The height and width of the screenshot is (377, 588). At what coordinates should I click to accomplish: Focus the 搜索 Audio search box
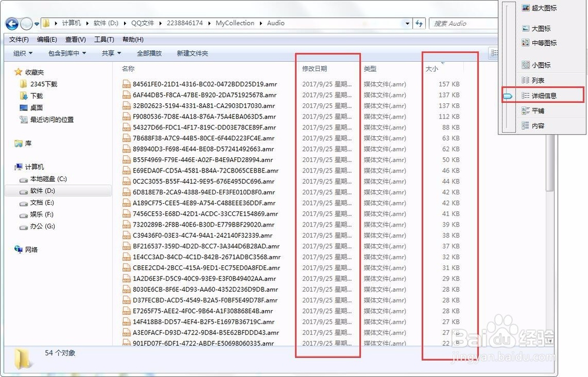[x=465, y=23]
